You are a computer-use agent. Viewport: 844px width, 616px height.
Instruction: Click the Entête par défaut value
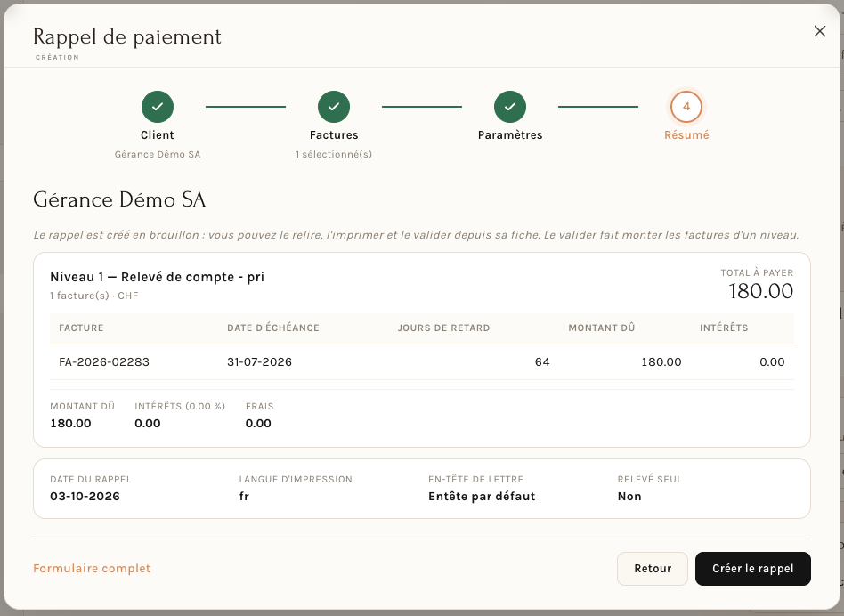pos(482,497)
